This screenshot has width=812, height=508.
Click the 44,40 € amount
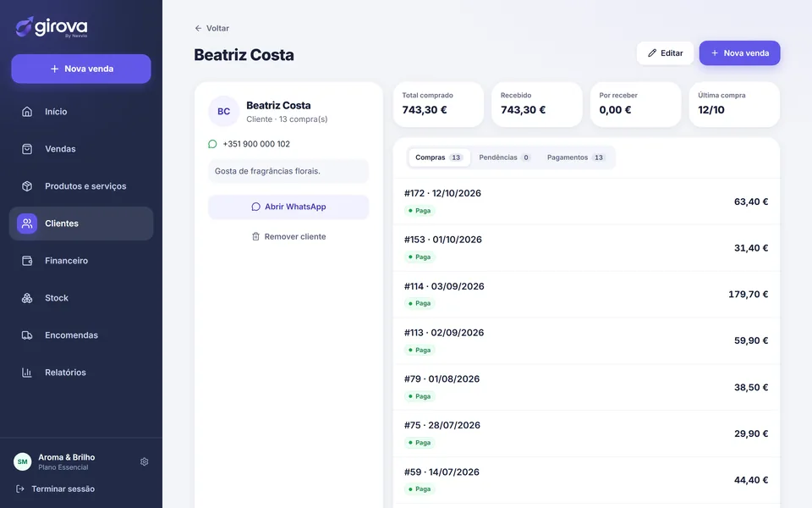pyautogui.click(x=751, y=480)
